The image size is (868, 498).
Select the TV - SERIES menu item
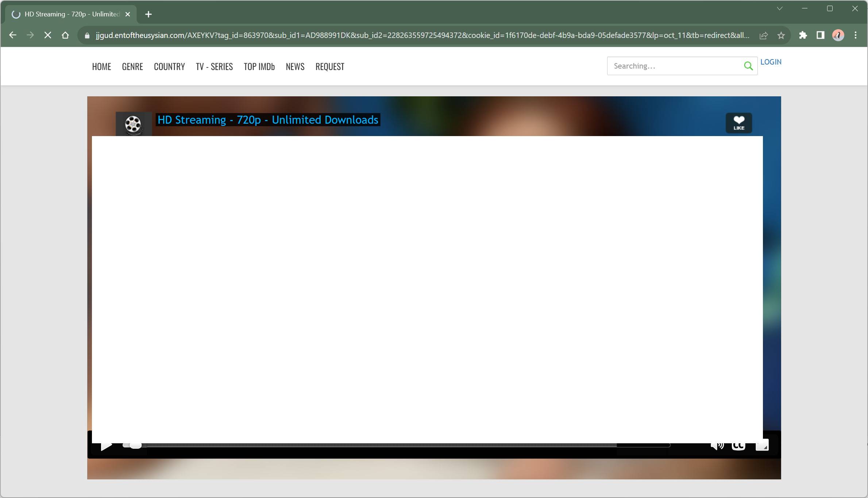[x=214, y=66]
